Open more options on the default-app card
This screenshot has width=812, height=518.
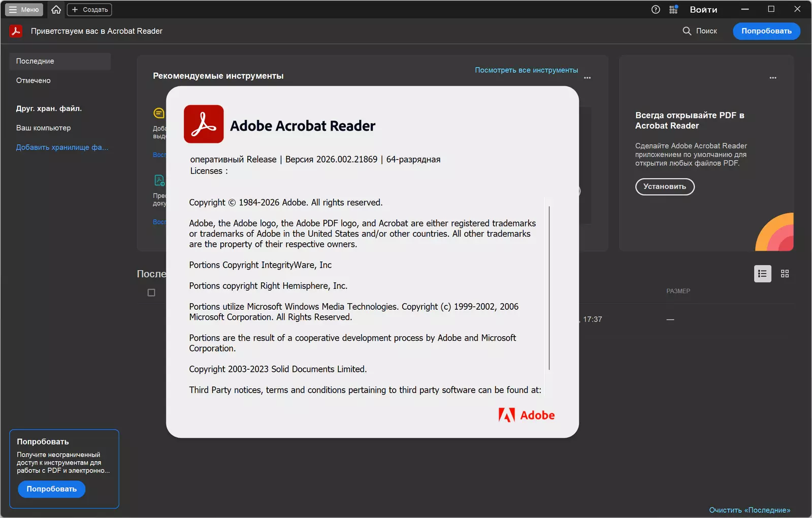(773, 78)
